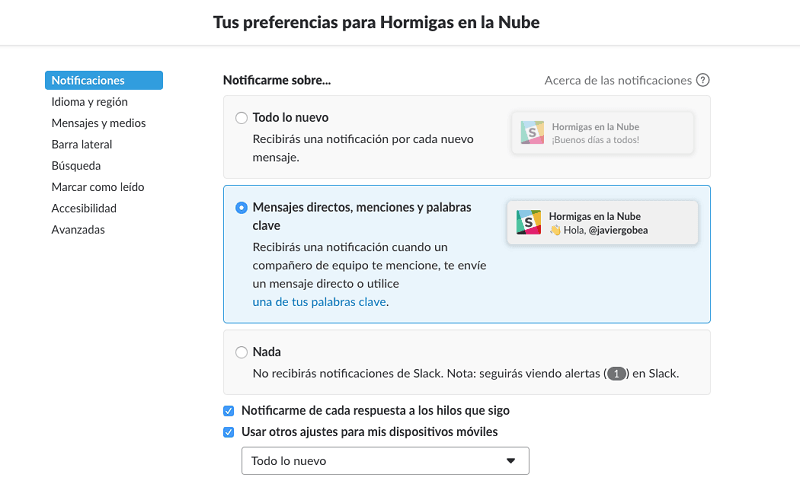Select Mensajes directos, menciones y palabras clave radio
Viewport: 800px width, 484px height.
241,208
